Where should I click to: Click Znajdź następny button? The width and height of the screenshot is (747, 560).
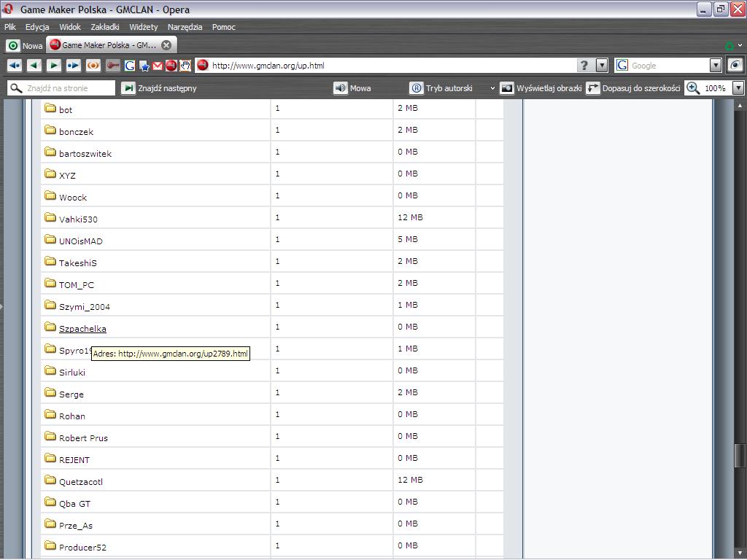tap(159, 88)
